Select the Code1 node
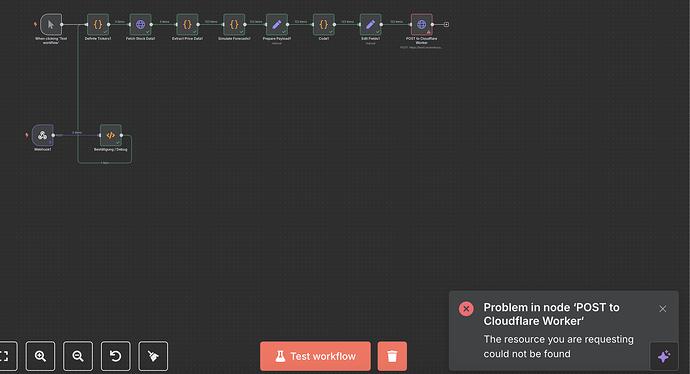690x374 pixels. (323, 25)
